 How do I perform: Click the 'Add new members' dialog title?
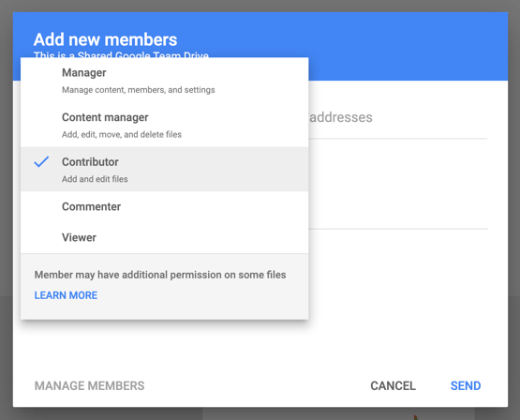coord(106,39)
